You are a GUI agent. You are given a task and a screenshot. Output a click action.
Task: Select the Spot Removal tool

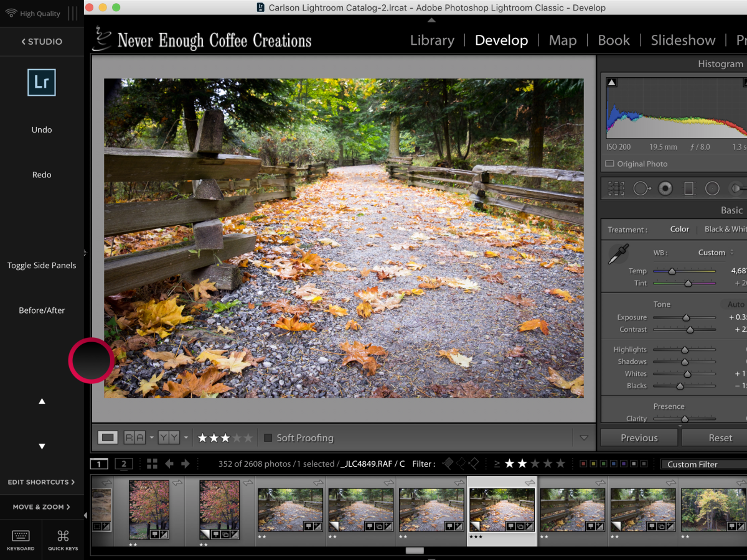click(641, 189)
